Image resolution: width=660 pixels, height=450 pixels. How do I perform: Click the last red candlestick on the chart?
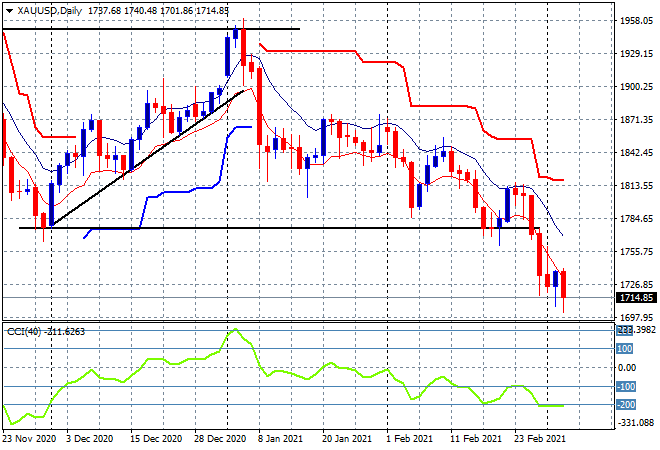click(x=564, y=285)
